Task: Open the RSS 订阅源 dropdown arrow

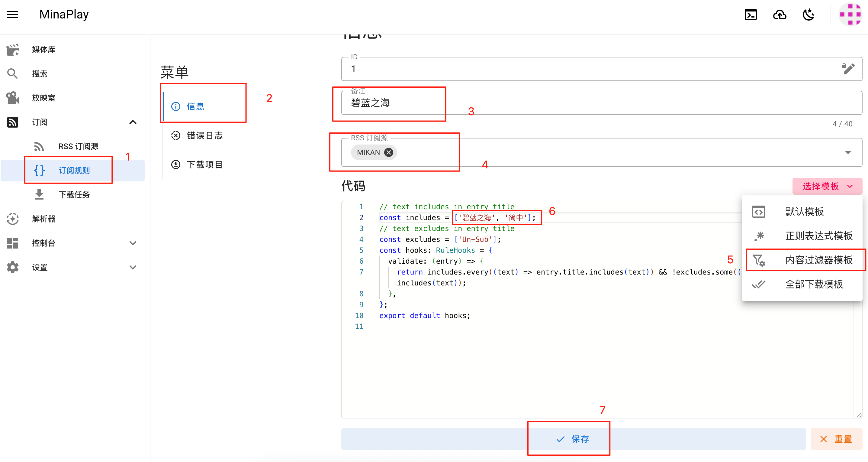Action: (x=848, y=152)
